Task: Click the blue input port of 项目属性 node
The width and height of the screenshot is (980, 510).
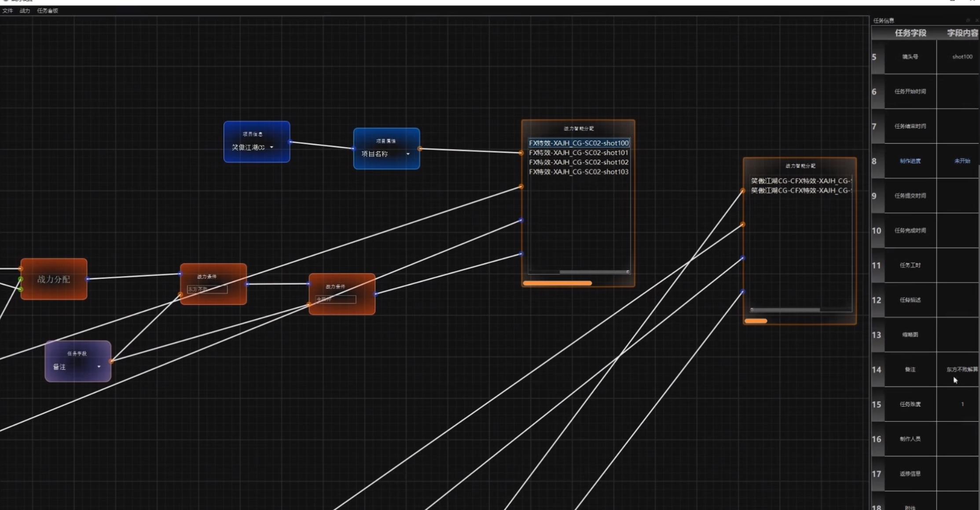Action: coord(353,149)
